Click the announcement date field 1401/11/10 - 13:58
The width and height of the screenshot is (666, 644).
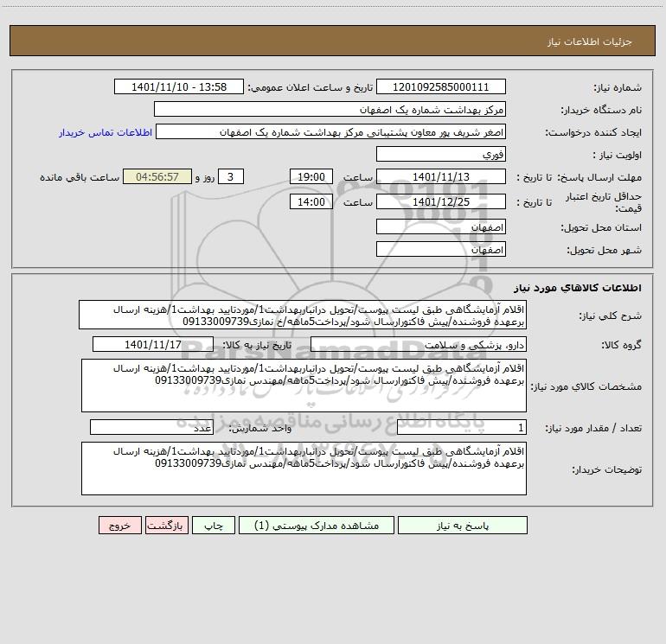179,86
